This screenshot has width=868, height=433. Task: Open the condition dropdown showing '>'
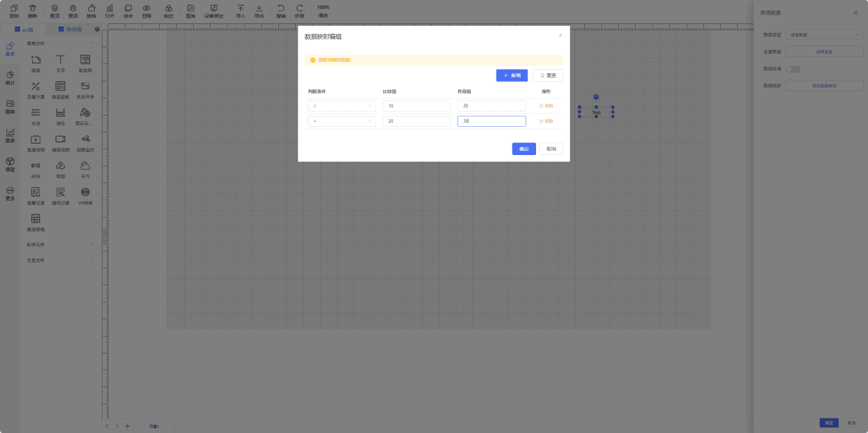coord(342,121)
